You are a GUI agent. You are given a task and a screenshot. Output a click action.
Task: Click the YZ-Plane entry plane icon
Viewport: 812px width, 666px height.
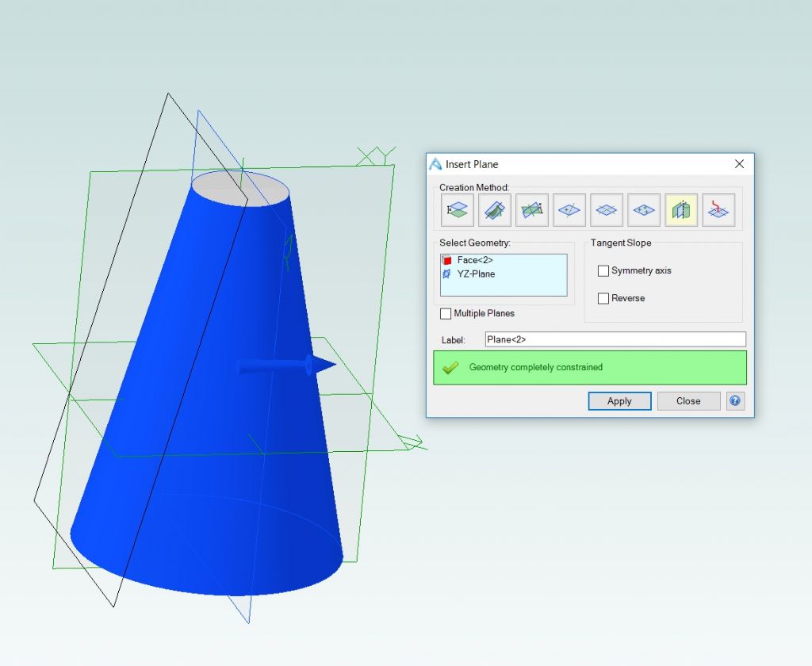click(x=446, y=274)
